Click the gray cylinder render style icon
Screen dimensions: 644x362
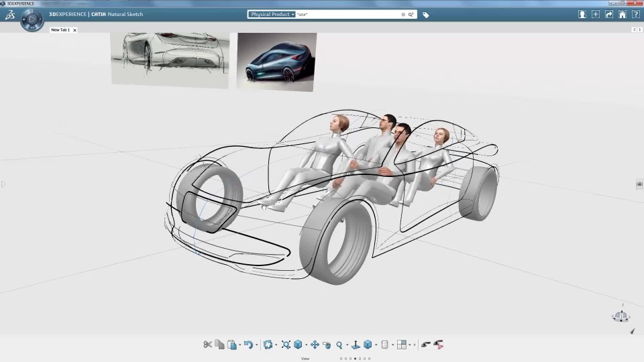(x=384, y=345)
